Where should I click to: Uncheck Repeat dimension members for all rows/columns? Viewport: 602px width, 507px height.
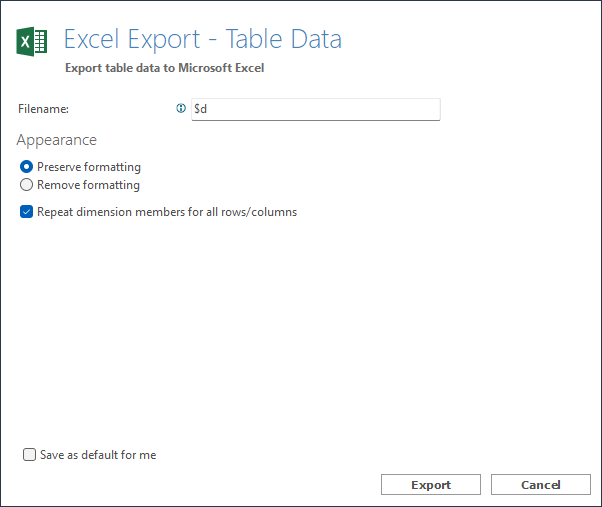pos(26,211)
